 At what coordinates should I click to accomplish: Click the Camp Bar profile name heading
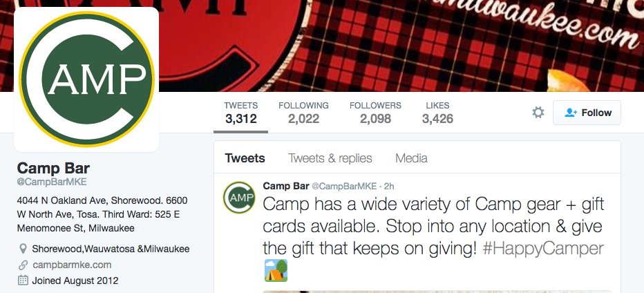point(53,168)
